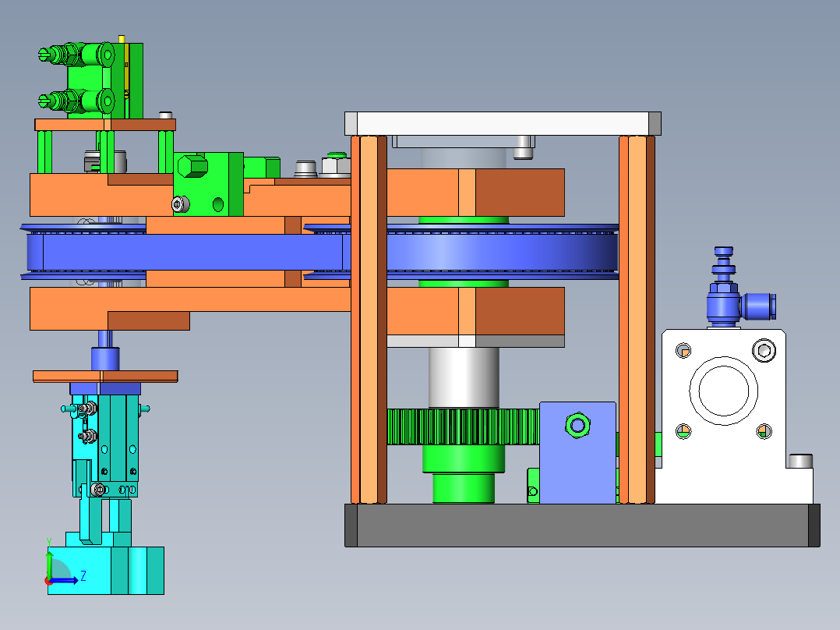Screen dimensions: 840x630
Task: Click the hex socket screw on white housing
Action: pyautogui.click(x=765, y=350)
